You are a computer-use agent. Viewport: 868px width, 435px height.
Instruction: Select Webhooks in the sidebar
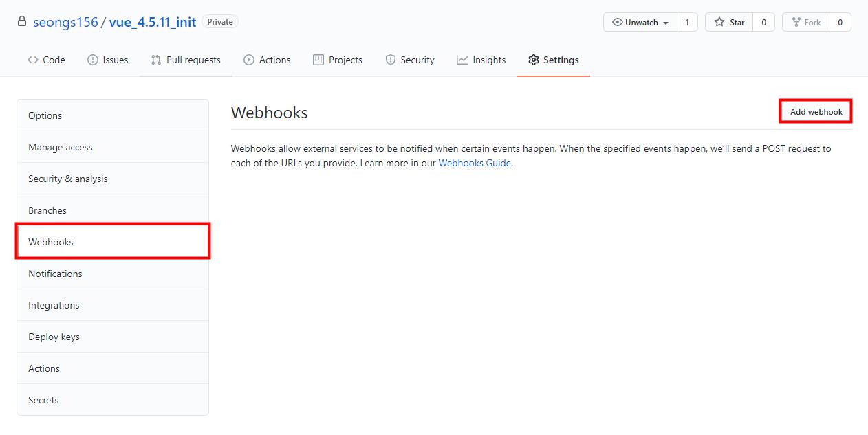[x=113, y=242]
